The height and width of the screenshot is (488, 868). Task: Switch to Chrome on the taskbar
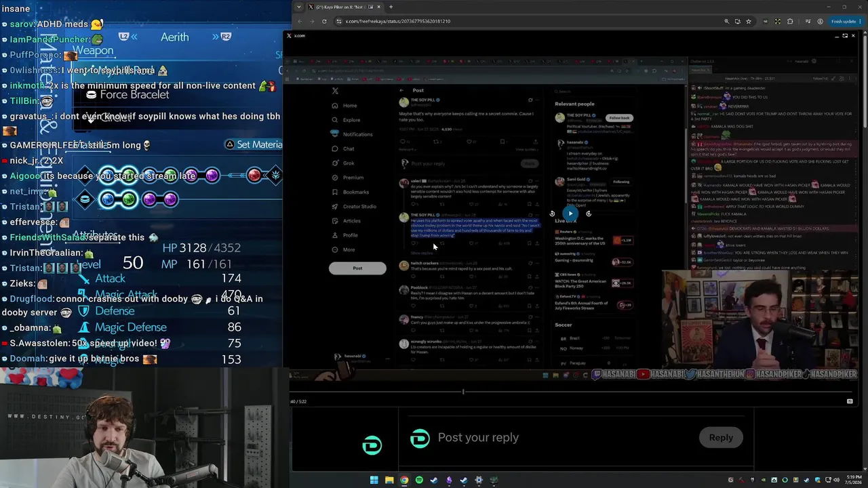(x=404, y=480)
